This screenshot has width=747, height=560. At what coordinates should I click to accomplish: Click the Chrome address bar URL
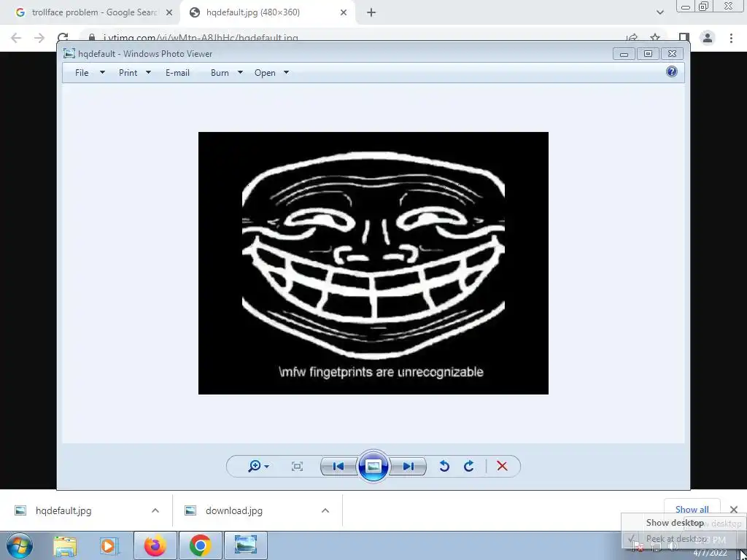click(x=201, y=38)
